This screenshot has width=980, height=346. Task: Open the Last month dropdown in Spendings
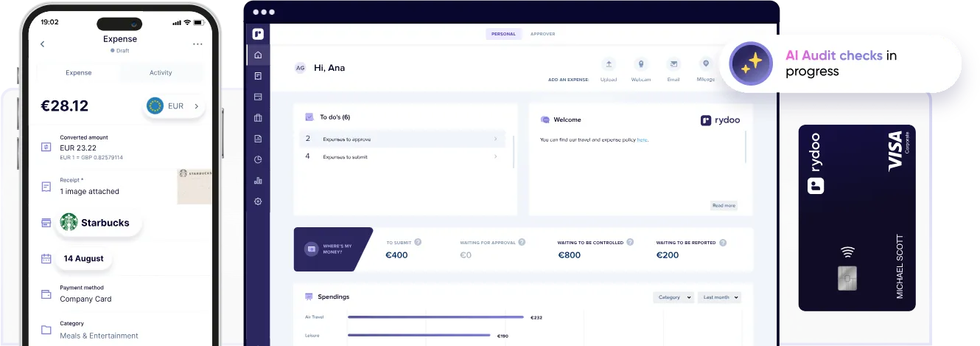[x=719, y=297]
